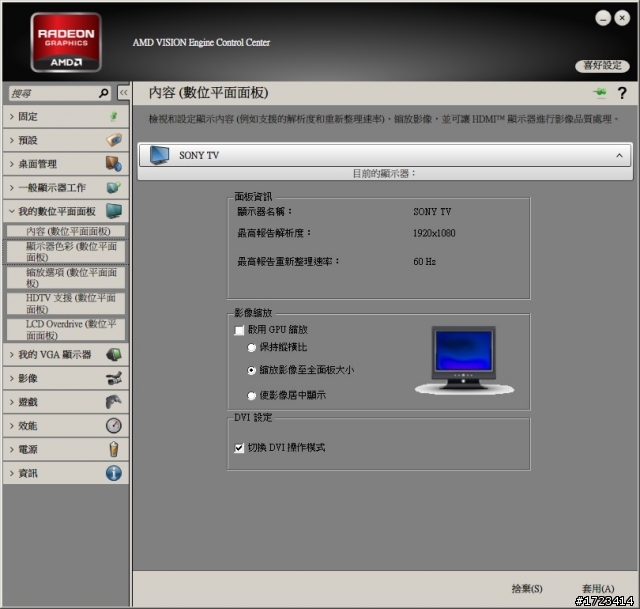Collapse SONY TV display selector chevron

pos(619,156)
